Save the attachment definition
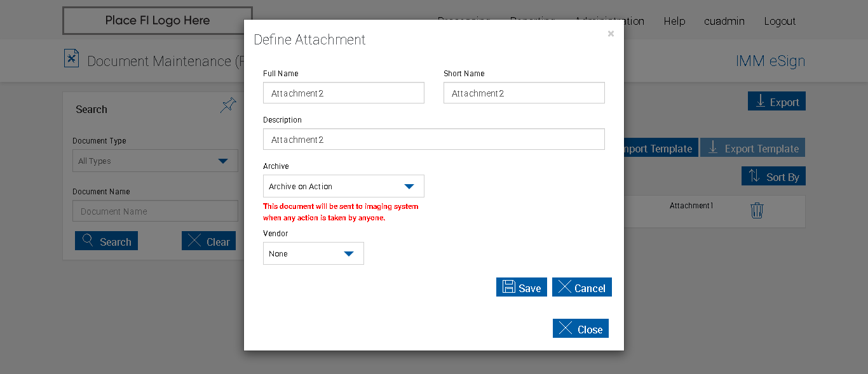The width and height of the screenshot is (868, 374). click(x=521, y=288)
